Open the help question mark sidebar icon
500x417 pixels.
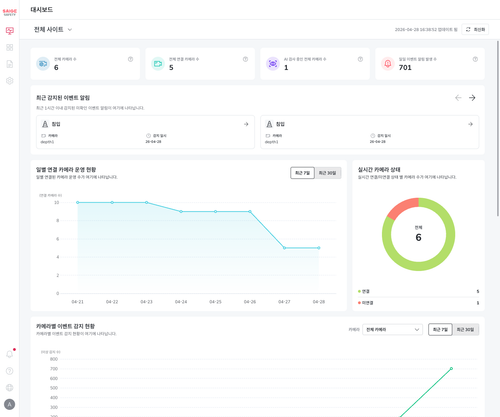tap(10, 371)
